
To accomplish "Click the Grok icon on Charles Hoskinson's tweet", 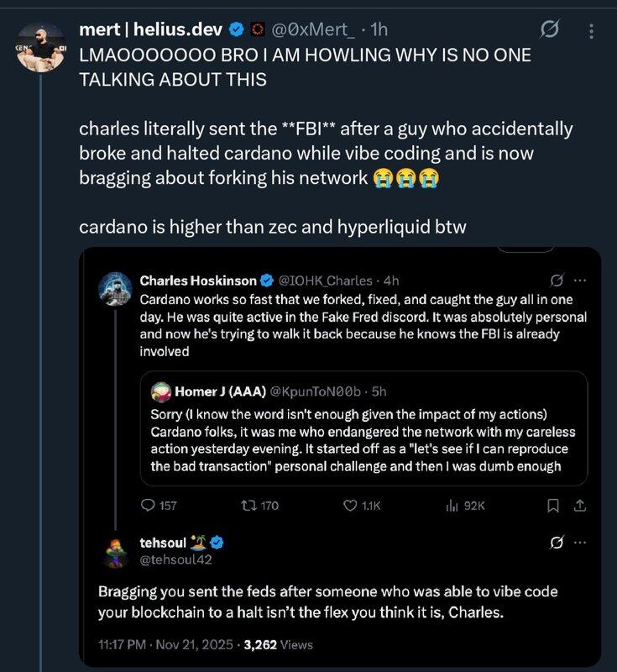I will click(555, 280).
